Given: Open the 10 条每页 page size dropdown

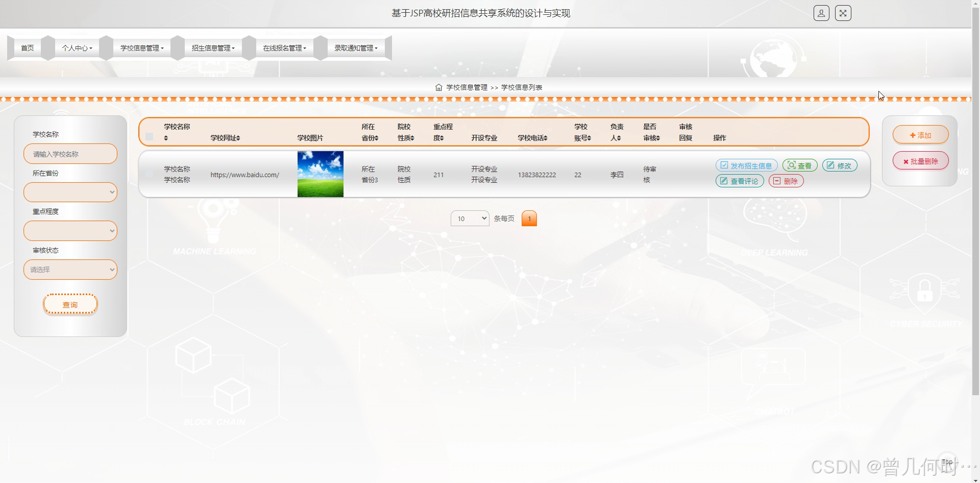Looking at the screenshot, I should [x=469, y=218].
